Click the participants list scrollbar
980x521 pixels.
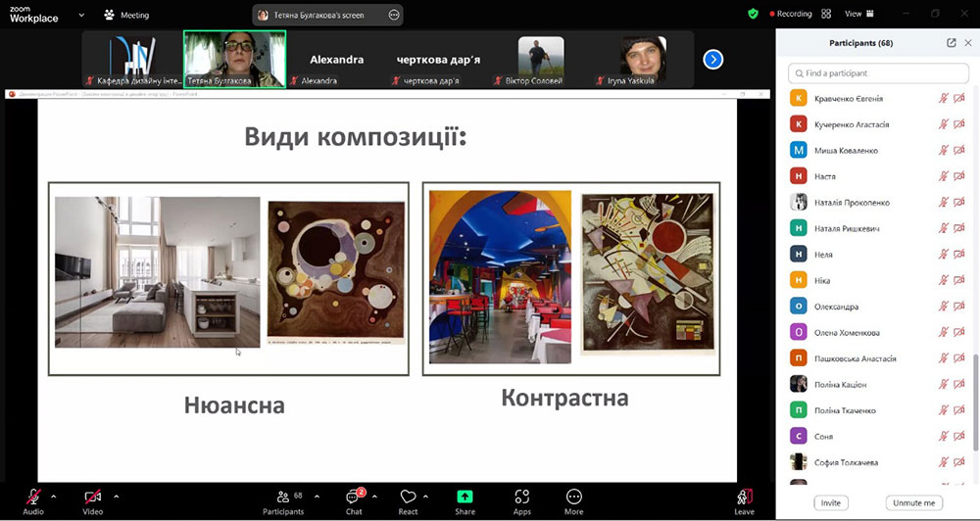(x=976, y=403)
